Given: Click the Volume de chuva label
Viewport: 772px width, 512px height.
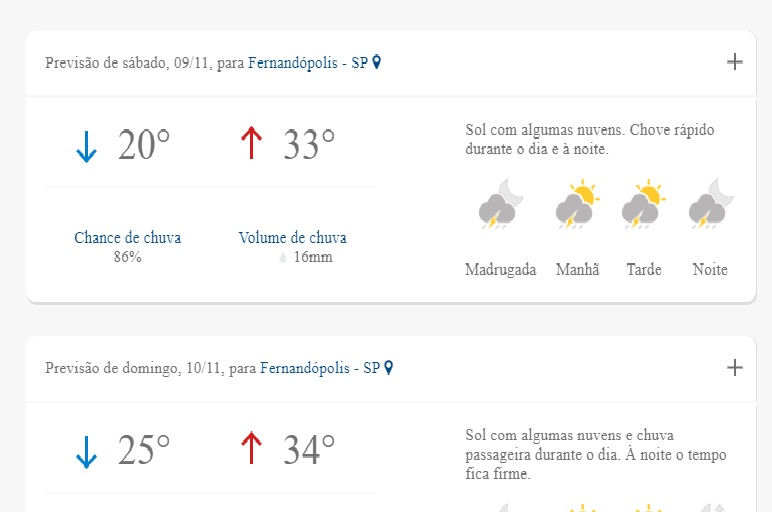Looking at the screenshot, I should coord(292,238).
